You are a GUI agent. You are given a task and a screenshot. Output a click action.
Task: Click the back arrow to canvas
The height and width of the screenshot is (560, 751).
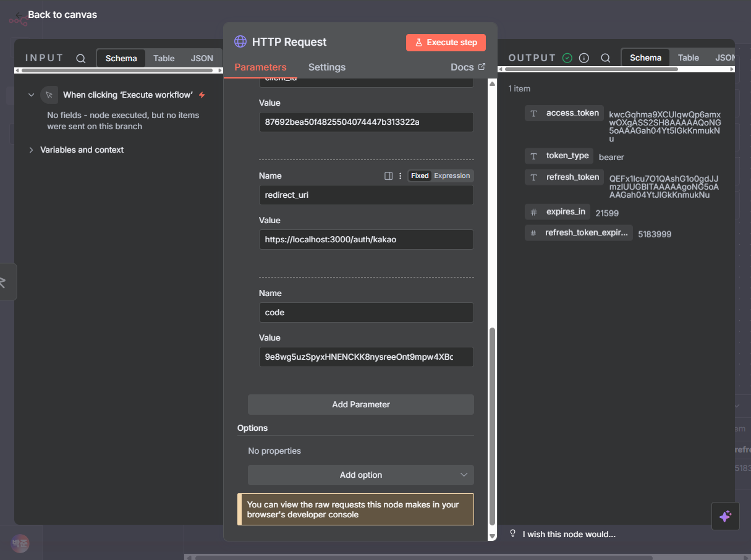coord(19,15)
